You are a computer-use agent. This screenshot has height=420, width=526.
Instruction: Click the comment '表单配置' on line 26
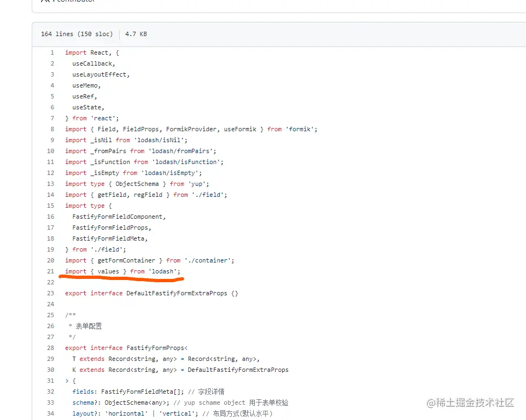89,326
